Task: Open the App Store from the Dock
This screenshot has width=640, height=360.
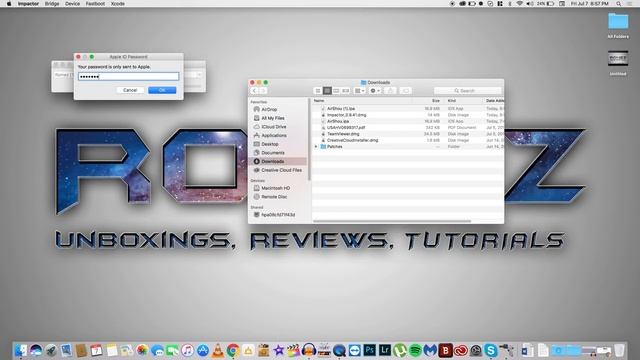Action: pyautogui.click(x=203, y=350)
